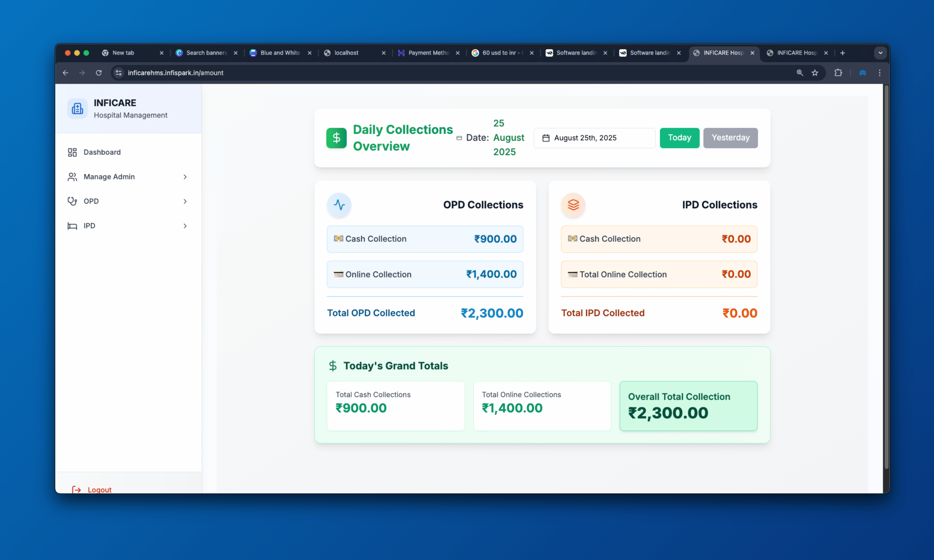Open the tab search dropdown arrow

pos(880,53)
